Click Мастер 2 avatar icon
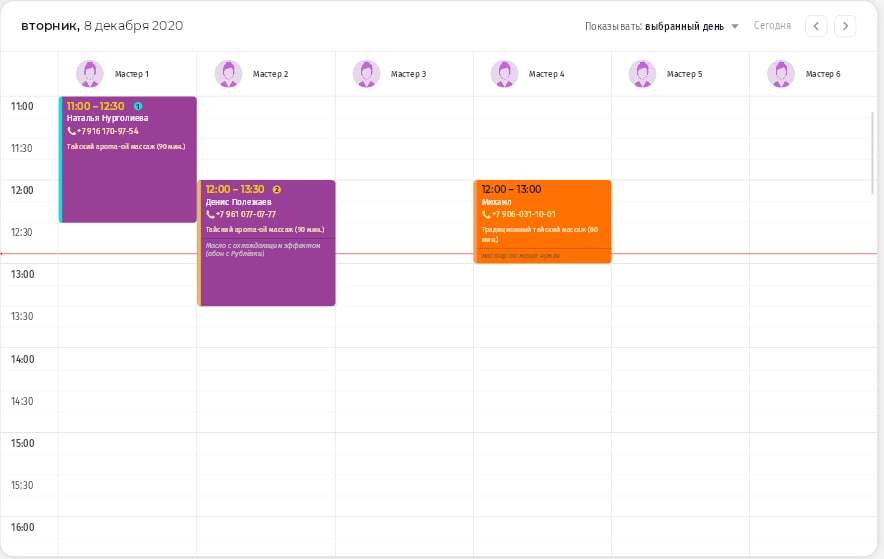The height and width of the screenshot is (559, 884). pyautogui.click(x=228, y=74)
